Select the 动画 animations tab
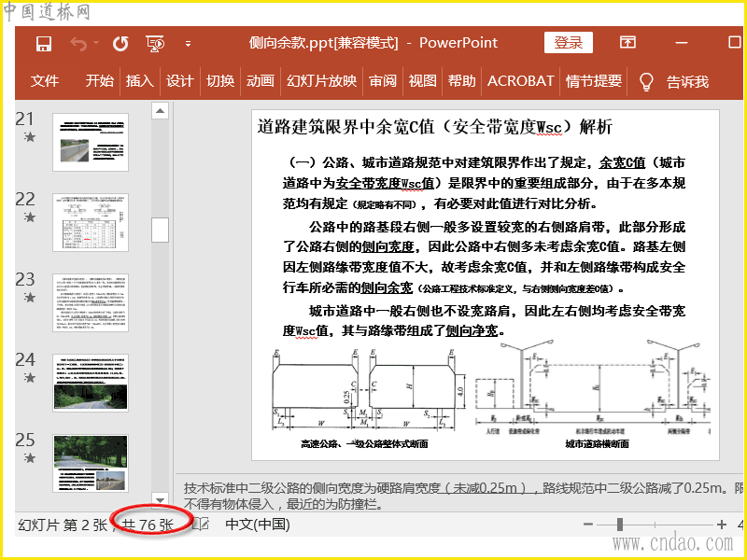This screenshot has height=560, width=747. 261,81
